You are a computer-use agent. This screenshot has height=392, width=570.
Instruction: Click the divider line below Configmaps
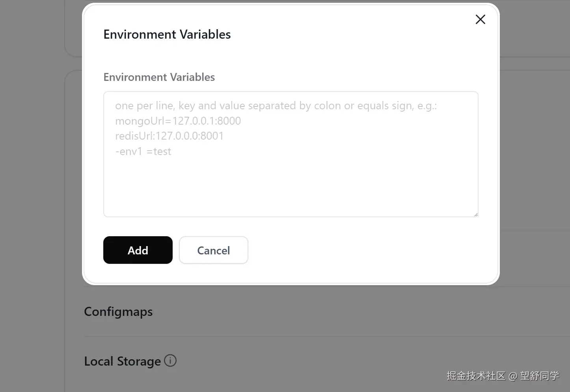click(315, 336)
